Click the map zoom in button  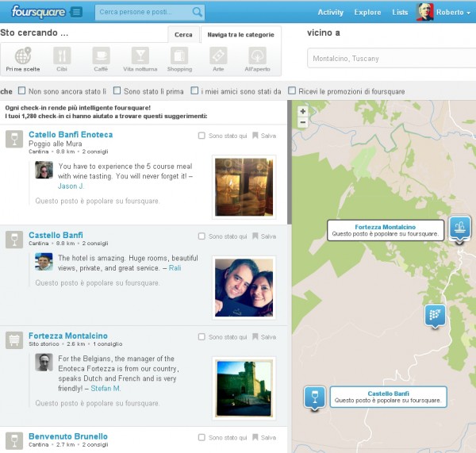[x=303, y=111]
